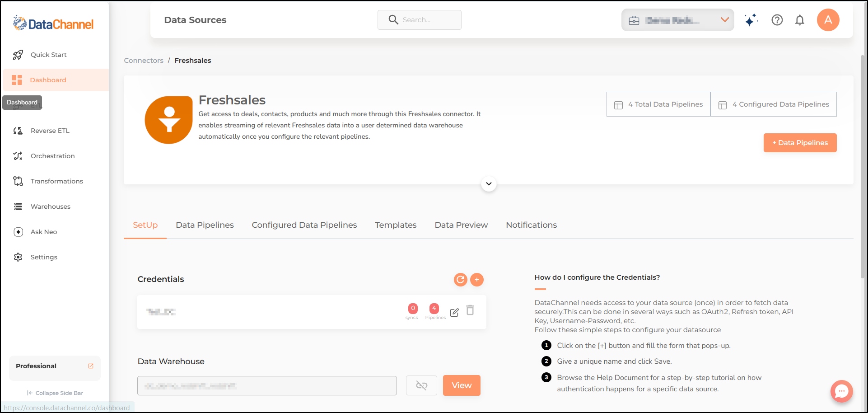Switch to Data Pipelines tab
The width and height of the screenshot is (868, 413).
(205, 225)
